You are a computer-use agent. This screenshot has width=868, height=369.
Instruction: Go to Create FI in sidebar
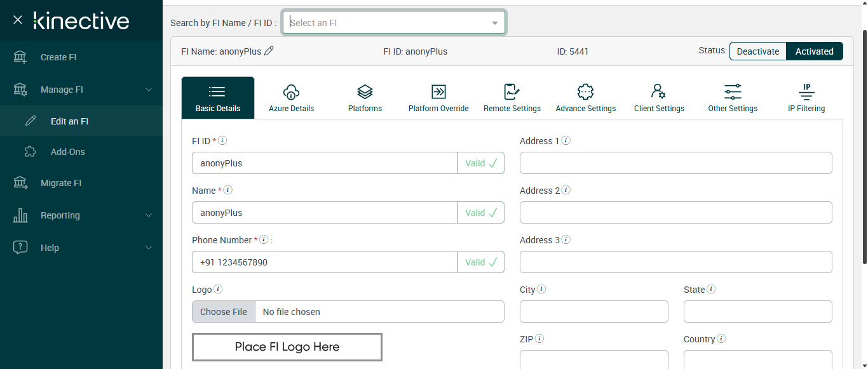58,57
